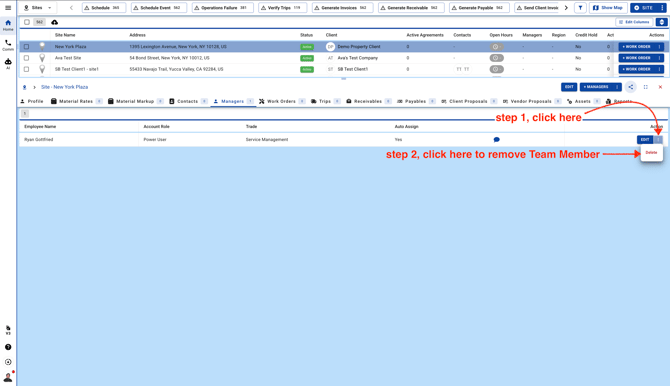This screenshot has width=670, height=386.
Task: Open action menu for Ryan Gottfried row
Action: coord(658,139)
